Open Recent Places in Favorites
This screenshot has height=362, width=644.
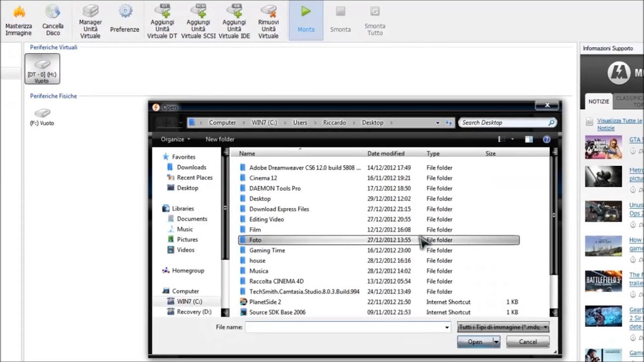coord(190,177)
